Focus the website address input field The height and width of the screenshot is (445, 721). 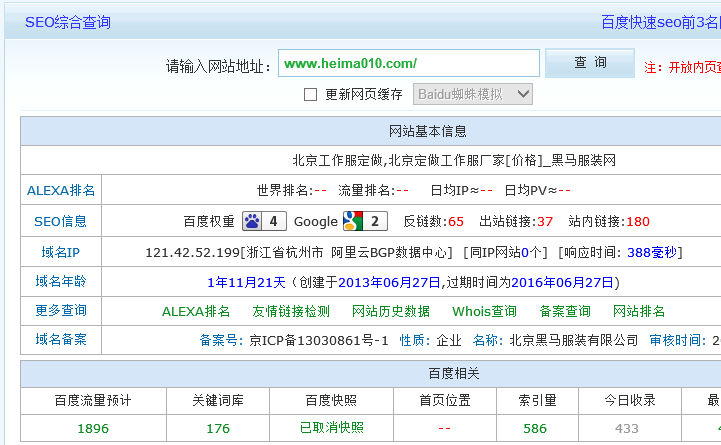point(409,63)
